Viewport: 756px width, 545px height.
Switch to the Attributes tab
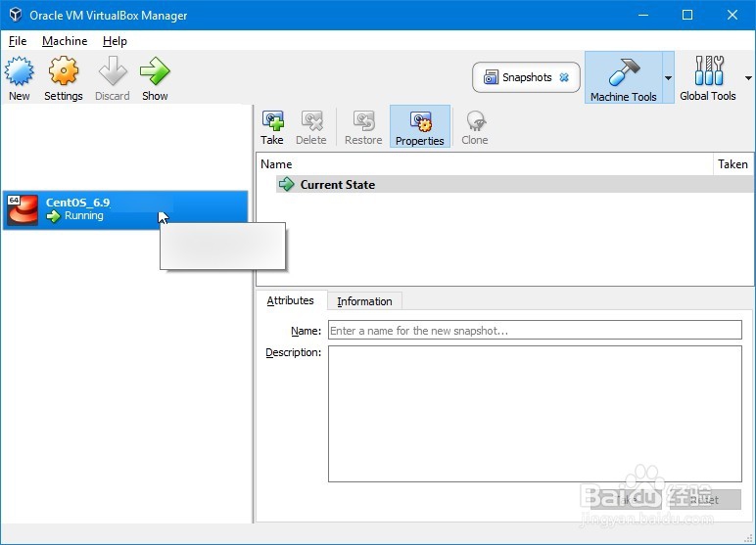pyautogui.click(x=290, y=300)
